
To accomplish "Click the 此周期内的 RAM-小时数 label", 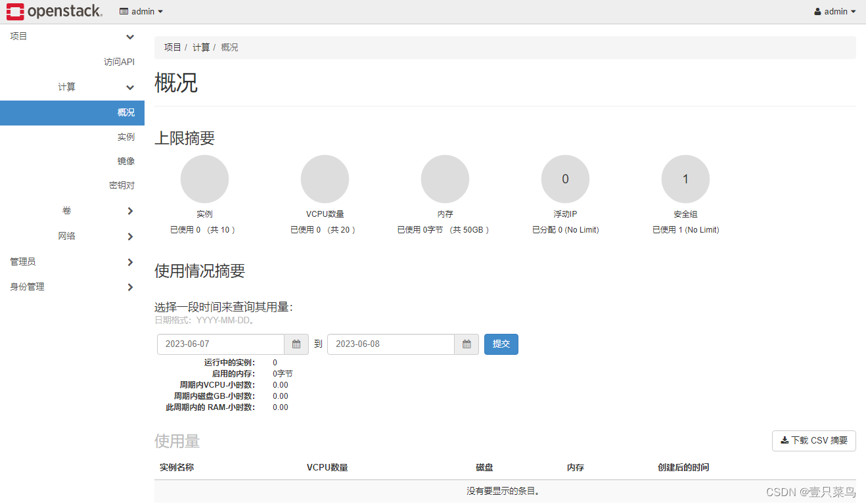I will 210,407.
